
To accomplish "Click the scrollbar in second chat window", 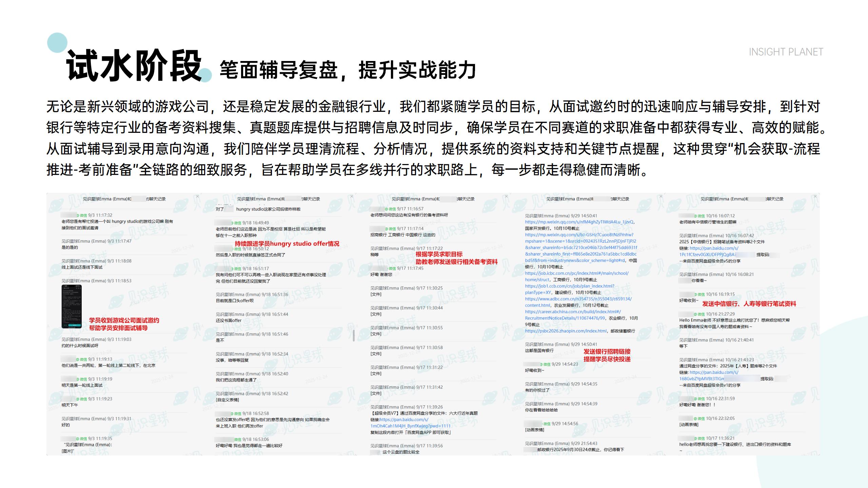I will click(x=353, y=335).
